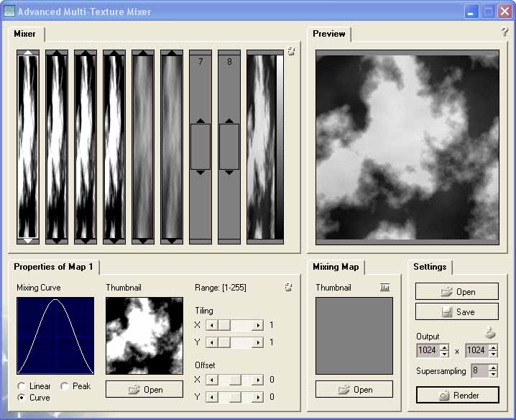The image size is (516, 420).
Task: Click the icon above the output size fields
Action: pos(489,333)
